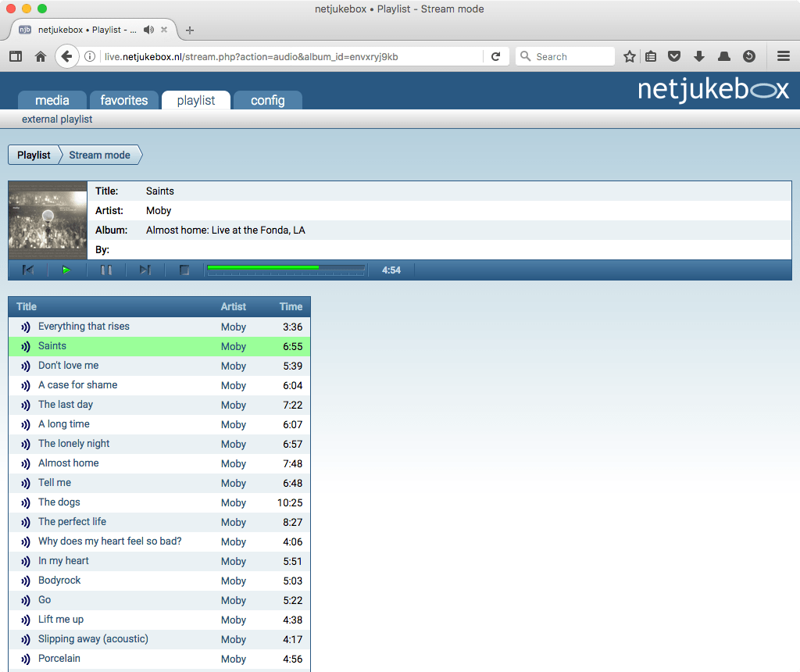Click the green playback progress bar
Viewport: 800px width, 672px height.
click(x=285, y=270)
